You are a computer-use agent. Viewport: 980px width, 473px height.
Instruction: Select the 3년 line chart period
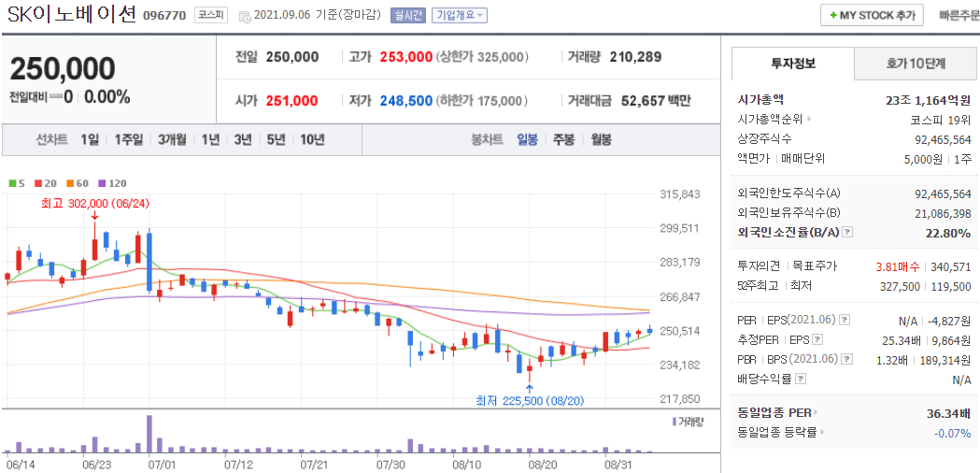(x=243, y=139)
